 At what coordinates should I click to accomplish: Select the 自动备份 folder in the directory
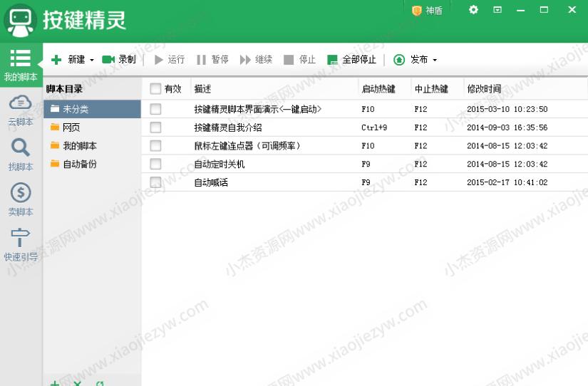[92, 164]
